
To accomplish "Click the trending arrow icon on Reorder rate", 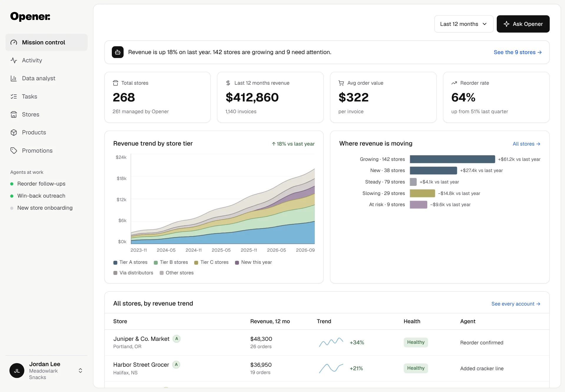I will (x=454, y=83).
